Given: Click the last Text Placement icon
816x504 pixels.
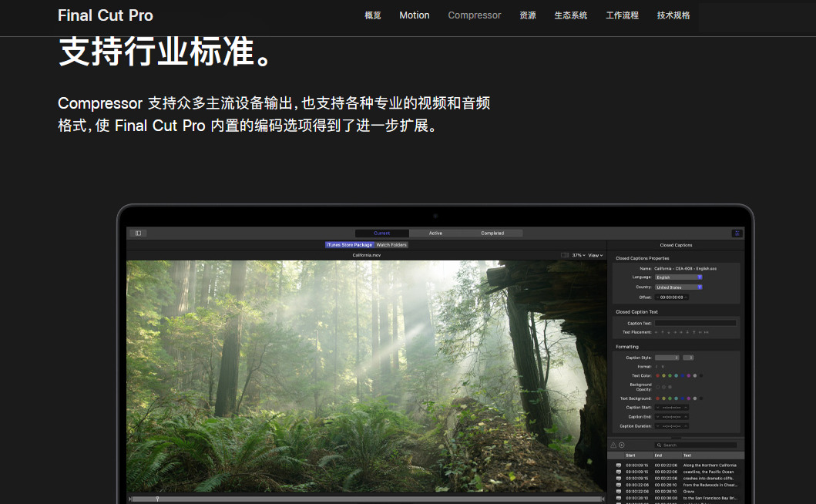Looking at the screenshot, I should (706, 332).
